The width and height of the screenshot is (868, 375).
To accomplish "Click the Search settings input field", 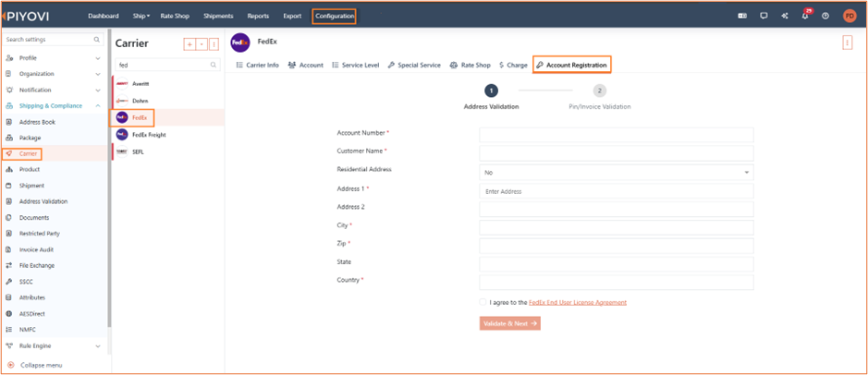I will pos(53,40).
